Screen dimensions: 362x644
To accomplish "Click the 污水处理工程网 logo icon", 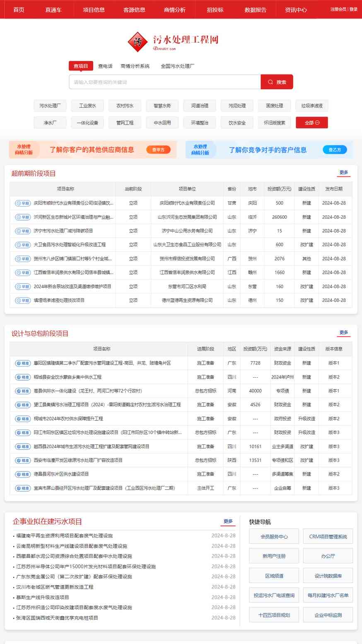I will 138,42.
